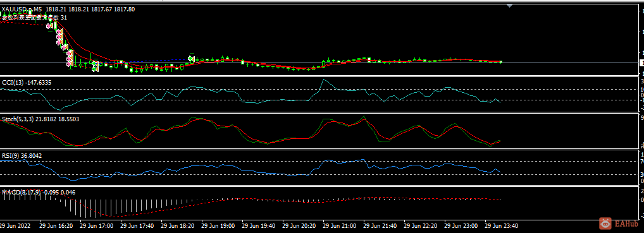Image resolution: width=644 pixels, height=233 pixels.
Task: Click the EAHub pig logo icon
Action: point(605,224)
